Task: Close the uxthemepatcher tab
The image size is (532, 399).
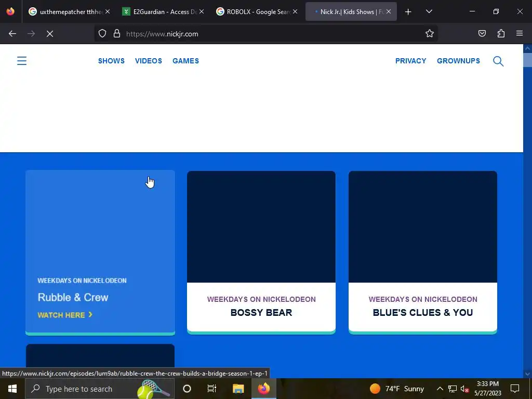Action: [108, 11]
